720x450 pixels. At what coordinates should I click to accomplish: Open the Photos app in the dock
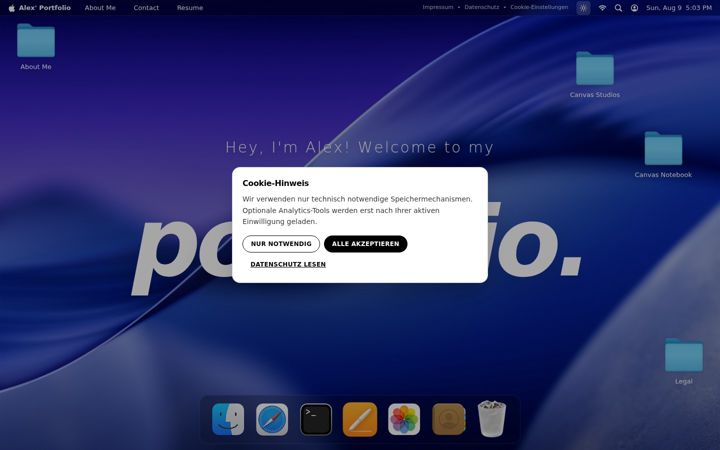(404, 419)
